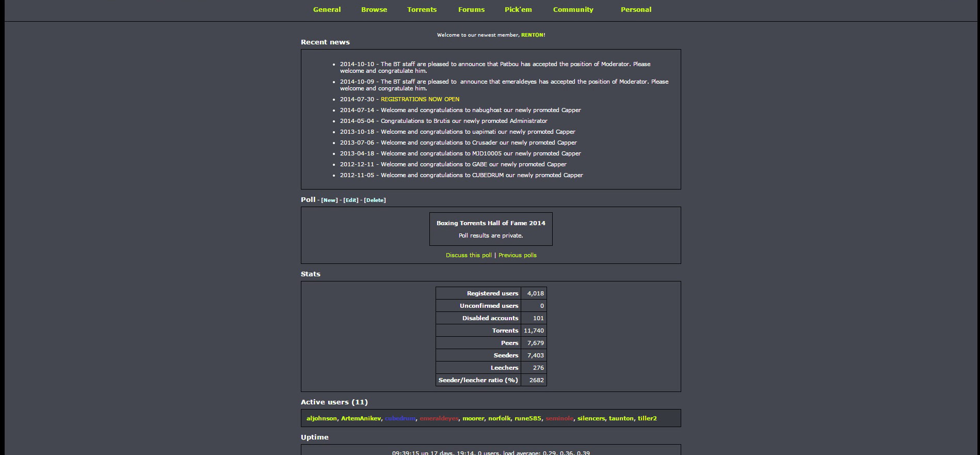
Task: Click the 2014-07-14 nabughost Capper news item
Action: (x=460, y=110)
